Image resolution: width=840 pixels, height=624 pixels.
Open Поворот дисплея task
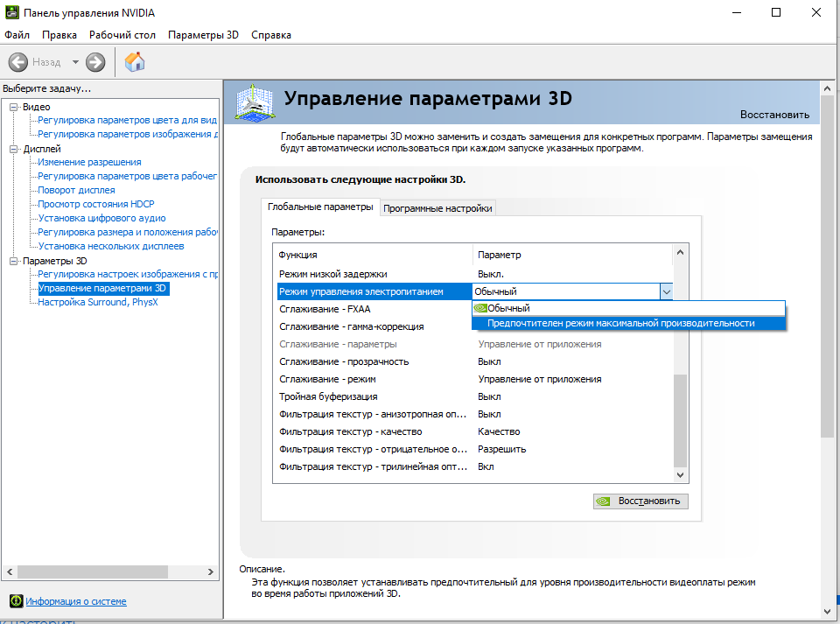pyautogui.click(x=76, y=190)
